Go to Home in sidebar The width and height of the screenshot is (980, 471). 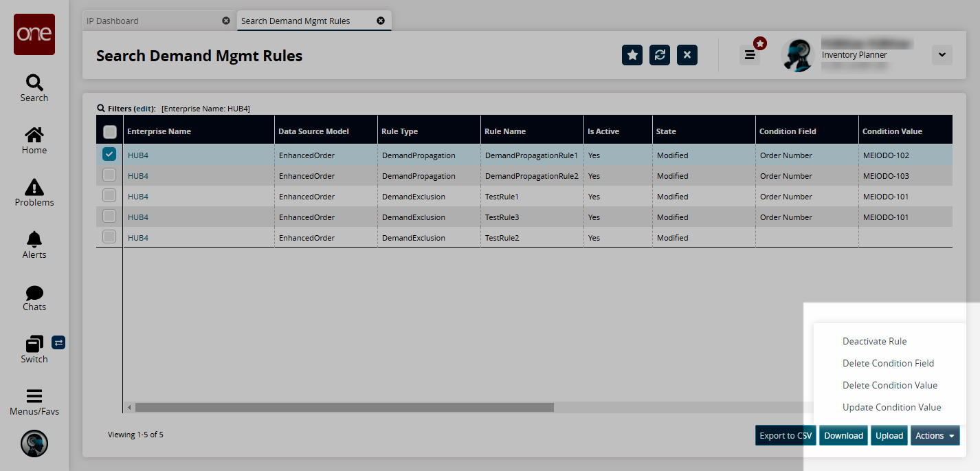[34, 134]
